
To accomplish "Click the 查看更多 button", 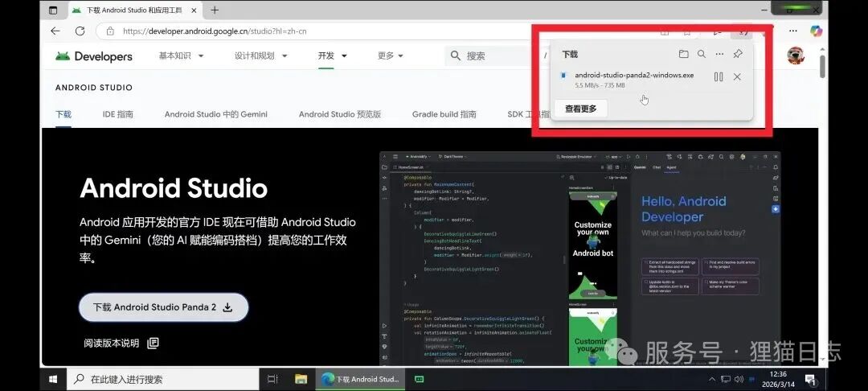I will click(x=581, y=109).
